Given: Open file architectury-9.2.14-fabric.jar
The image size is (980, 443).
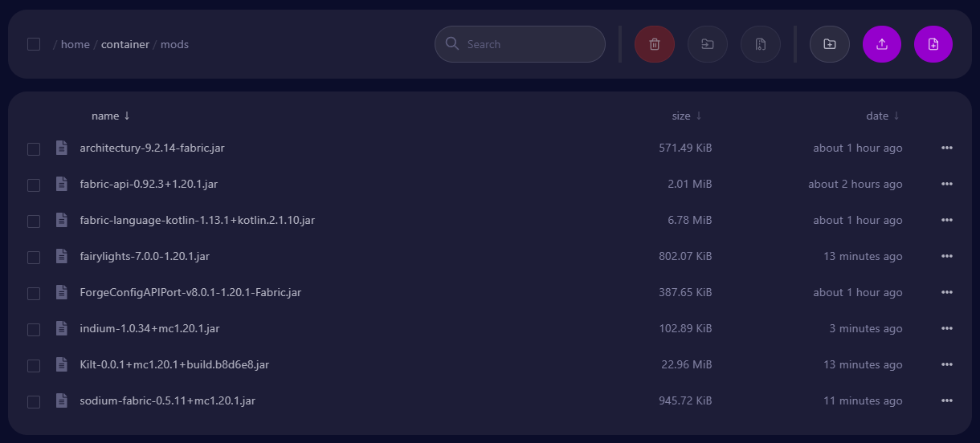Looking at the screenshot, I should (152, 148).
